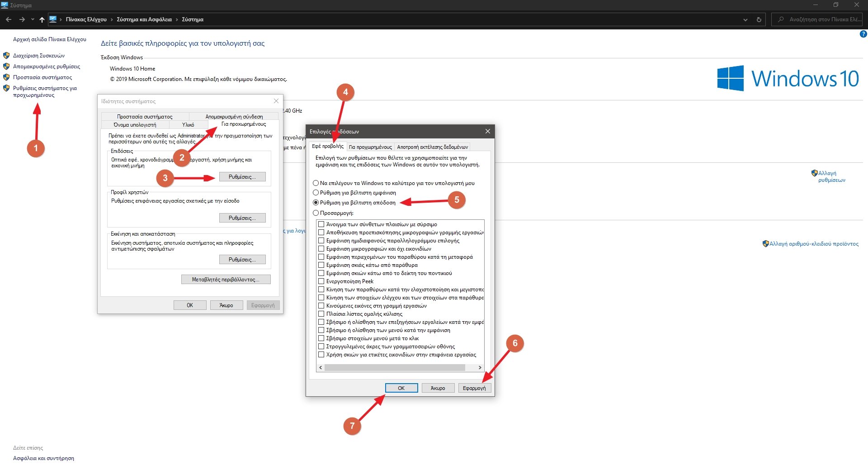The image size is (868, 470).
Task: Expand the address bar history dropdown
Action: (745, 19)
